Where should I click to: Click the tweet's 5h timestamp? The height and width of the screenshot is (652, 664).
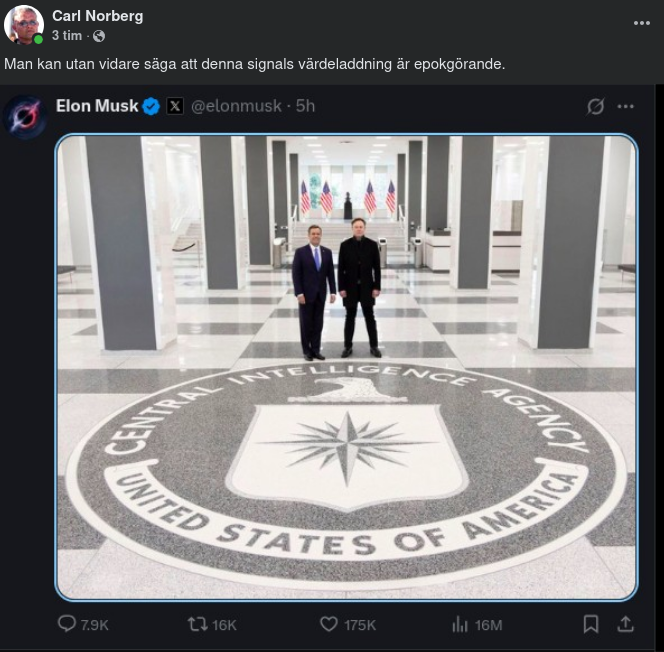305,106
